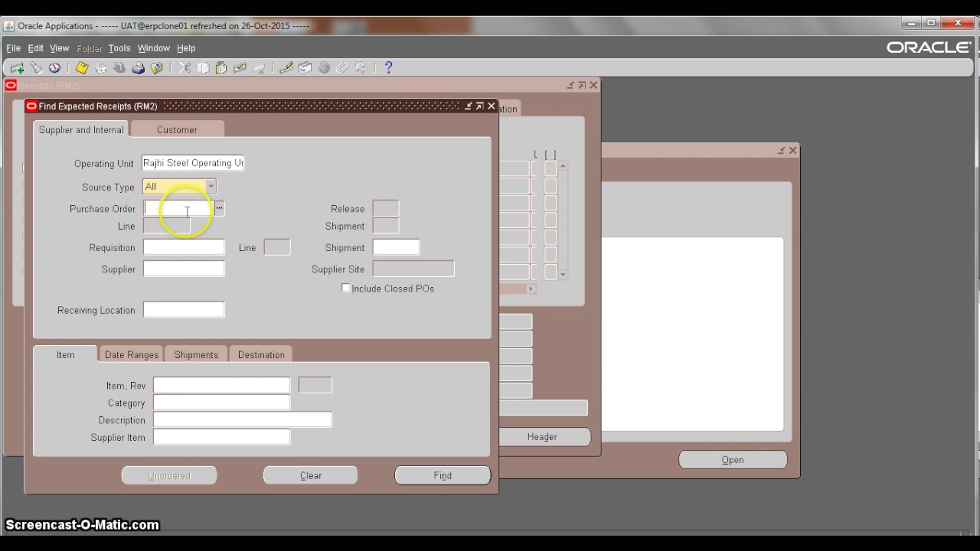Image resolution: width=980 pixels, height=551 pixels.
Task: Click the Print toolbar icon
Action: 139,68
